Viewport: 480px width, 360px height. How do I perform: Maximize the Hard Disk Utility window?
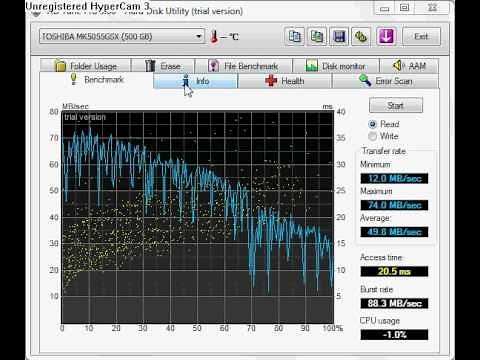(404, 8)
